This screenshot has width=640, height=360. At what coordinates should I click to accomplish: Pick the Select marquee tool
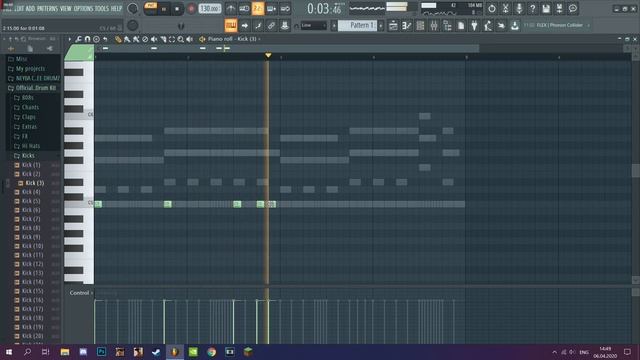click(172, 39)
